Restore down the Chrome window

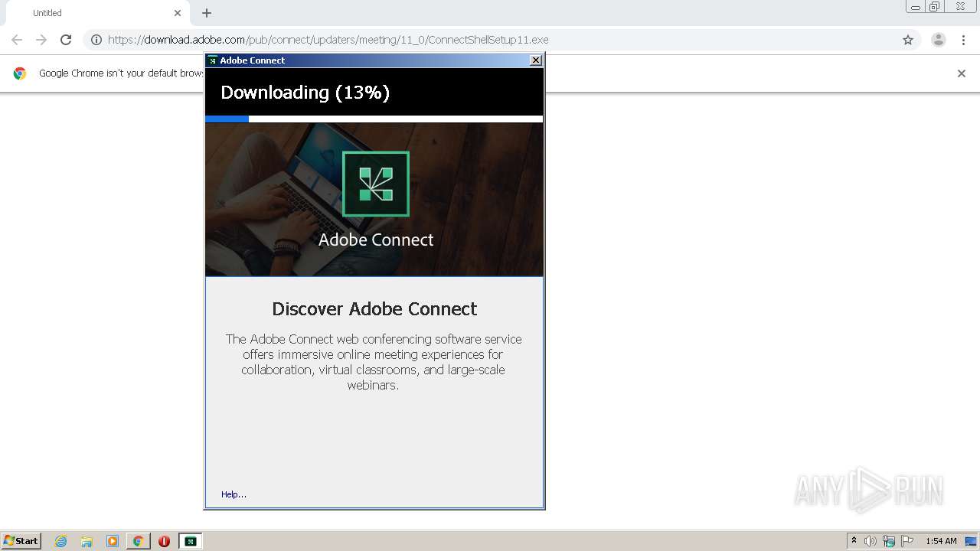(935, 7)
